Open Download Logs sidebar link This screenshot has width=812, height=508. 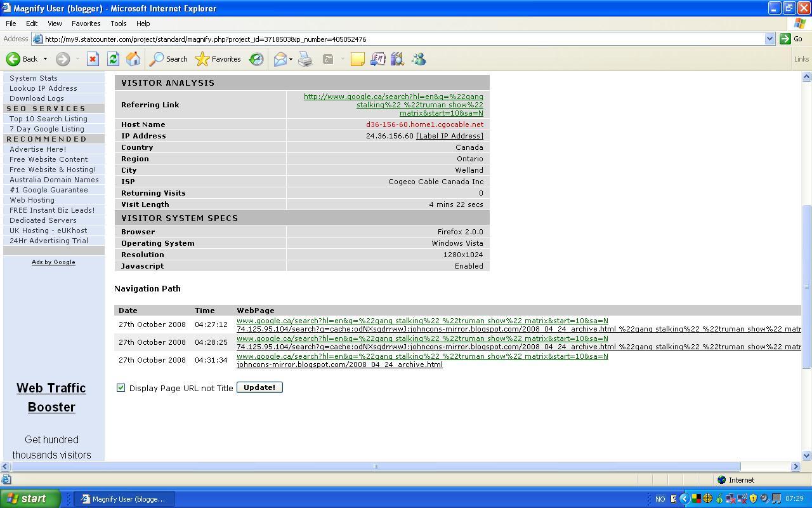tap(37, 98)
